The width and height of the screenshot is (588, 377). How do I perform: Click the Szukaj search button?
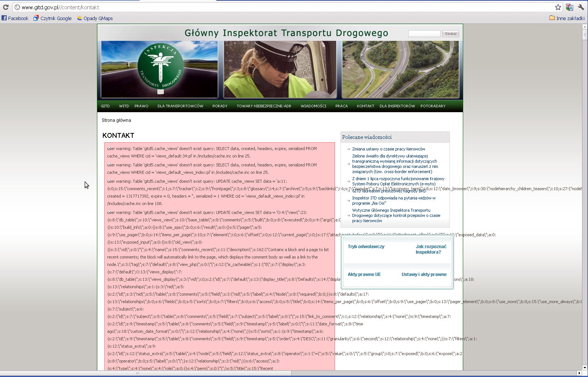pyautogui.click(x=451, y=34)
